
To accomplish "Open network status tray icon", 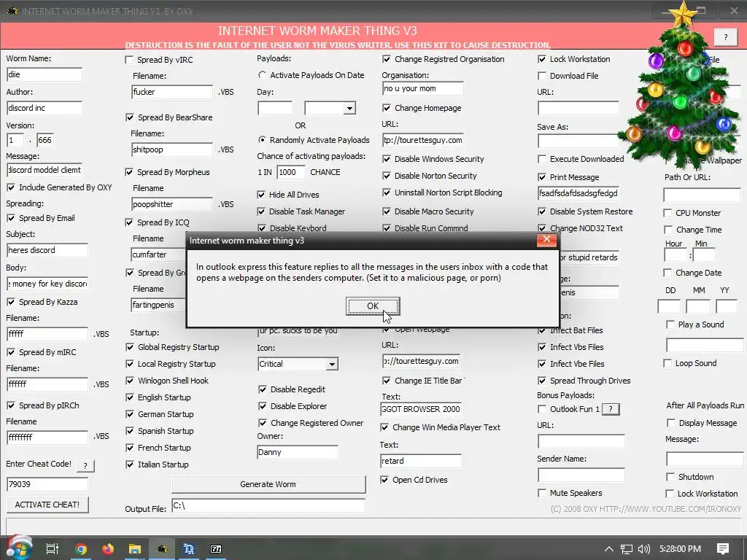I will click(627, 549).
